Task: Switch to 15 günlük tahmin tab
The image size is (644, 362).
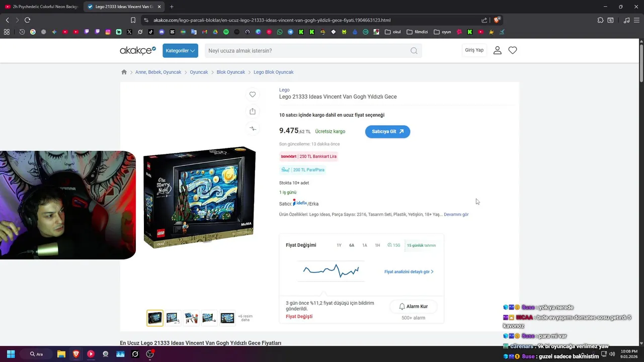Action: 421,245
